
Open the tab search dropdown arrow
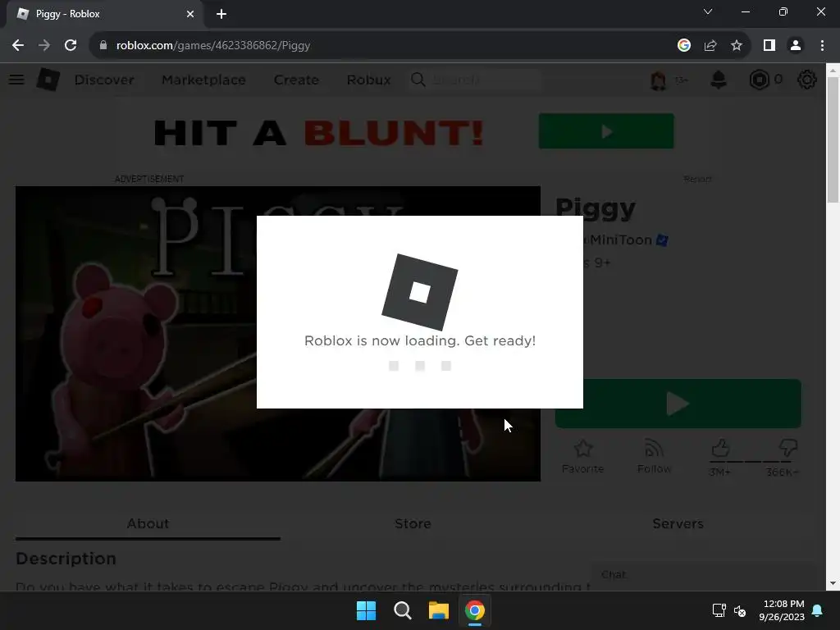(708, 11)
